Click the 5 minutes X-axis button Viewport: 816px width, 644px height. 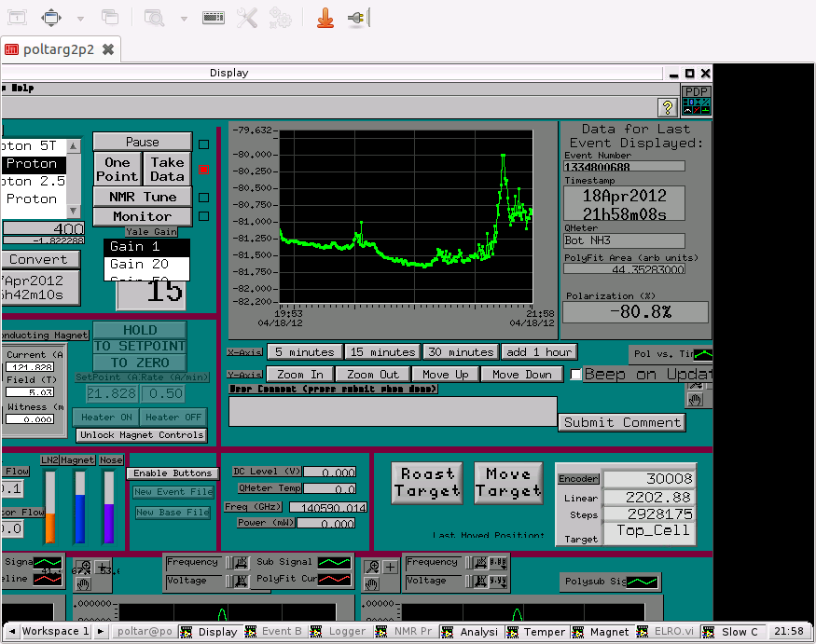coord(304,352)
